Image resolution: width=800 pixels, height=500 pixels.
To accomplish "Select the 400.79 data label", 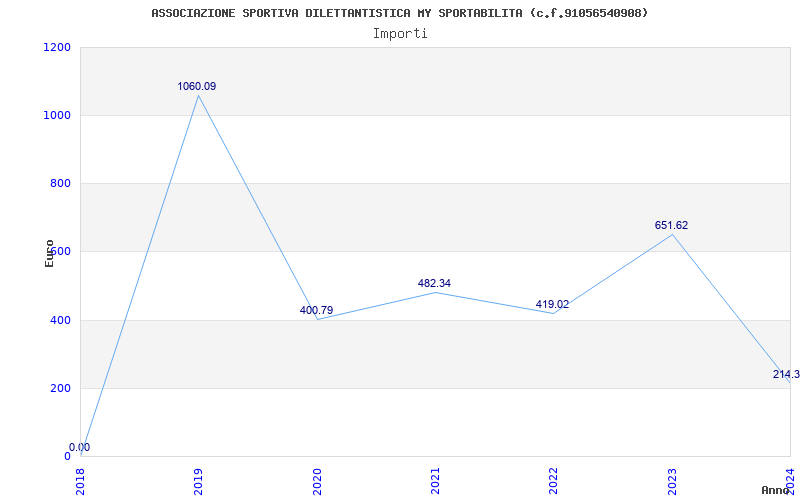I will [316, 310].
